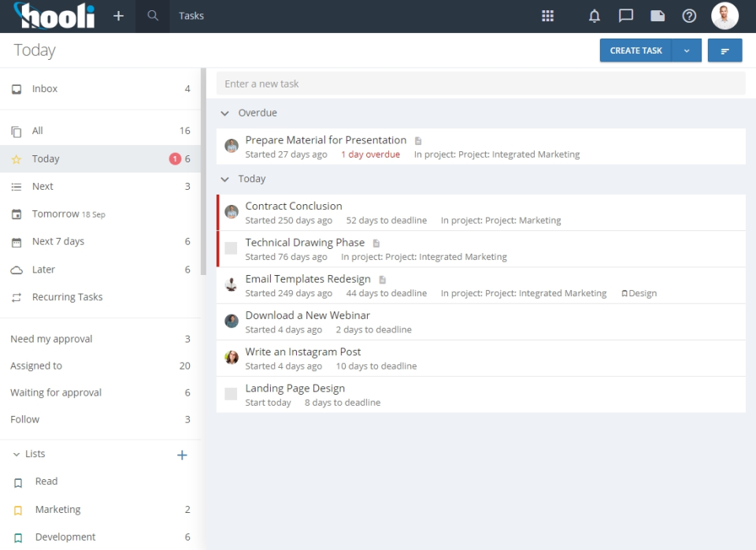Open the help question mark icon

click(x=689, y=16)
